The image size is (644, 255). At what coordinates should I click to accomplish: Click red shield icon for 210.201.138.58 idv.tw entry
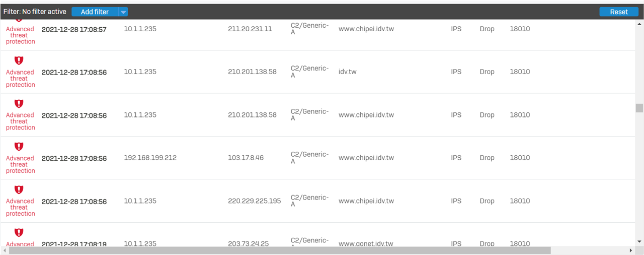[19, 60]
